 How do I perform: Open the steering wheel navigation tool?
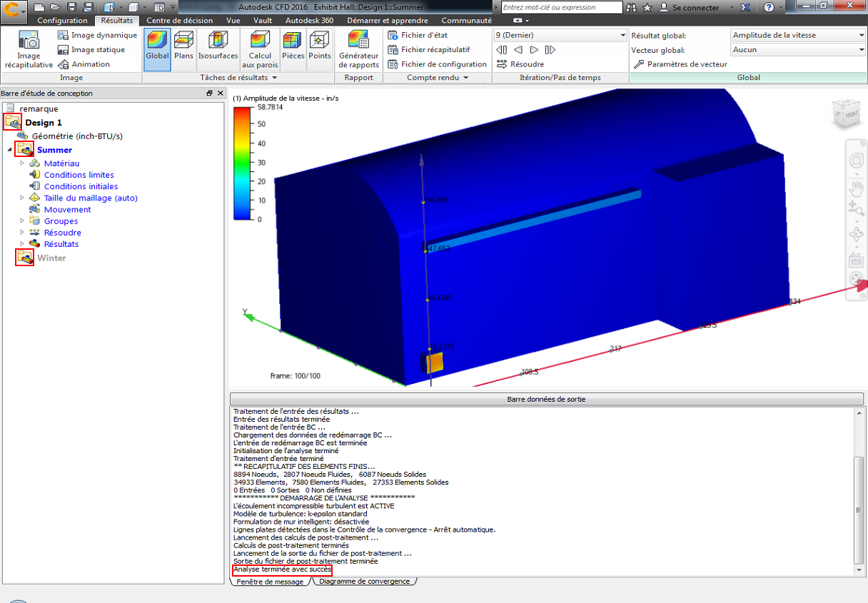point(856,160)
